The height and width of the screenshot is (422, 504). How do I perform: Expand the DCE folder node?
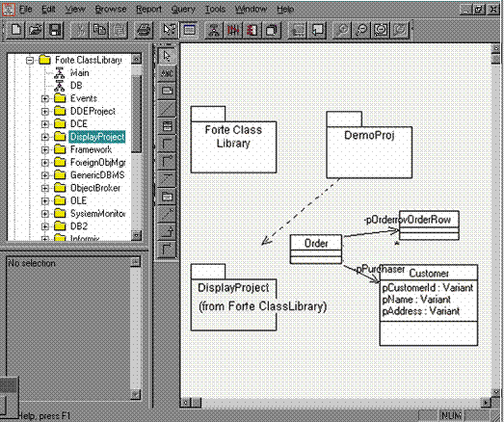45,124
